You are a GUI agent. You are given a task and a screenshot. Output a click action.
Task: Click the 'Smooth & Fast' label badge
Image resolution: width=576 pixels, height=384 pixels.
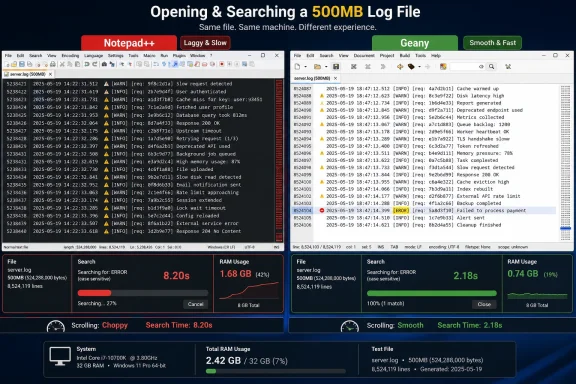pyautogui.click(x=492, y=43)
